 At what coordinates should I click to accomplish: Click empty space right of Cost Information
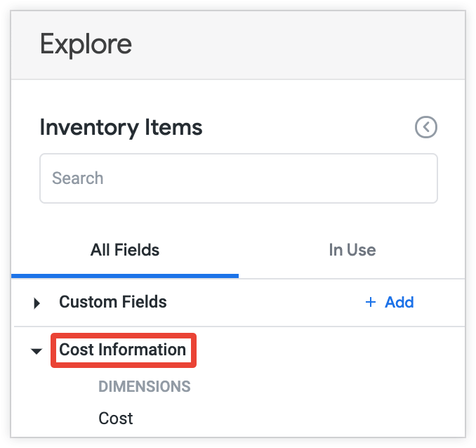[323, 350]
